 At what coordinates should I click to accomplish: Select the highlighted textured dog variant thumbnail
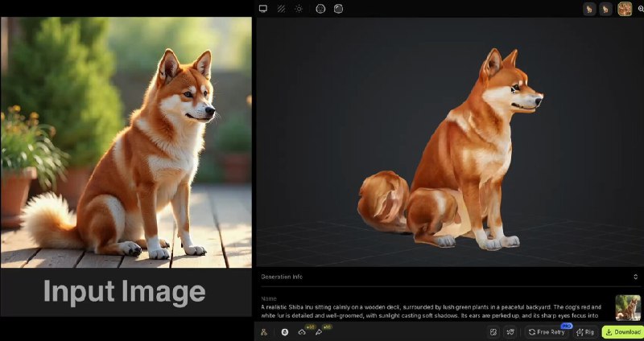[x=625, y=9]
